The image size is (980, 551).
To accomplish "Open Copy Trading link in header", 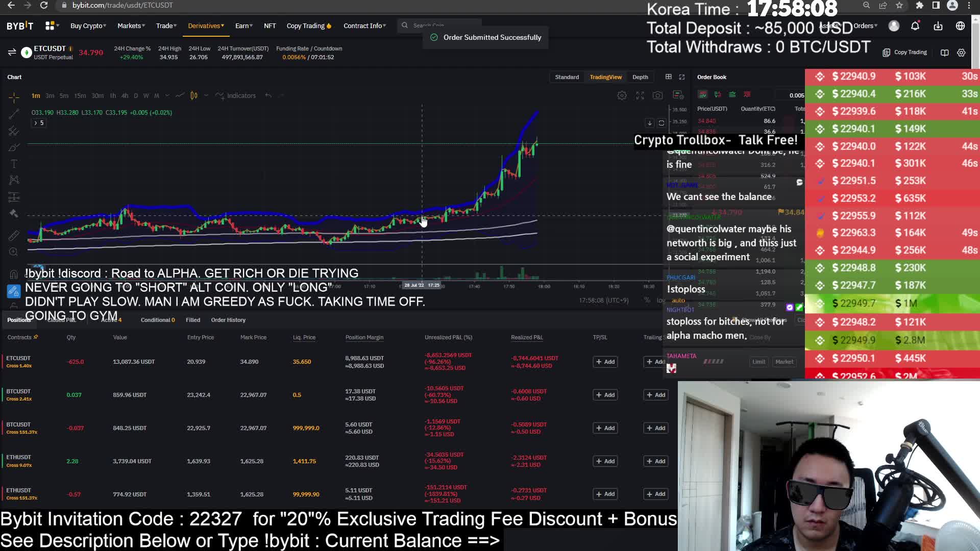I will pos(309,26).
